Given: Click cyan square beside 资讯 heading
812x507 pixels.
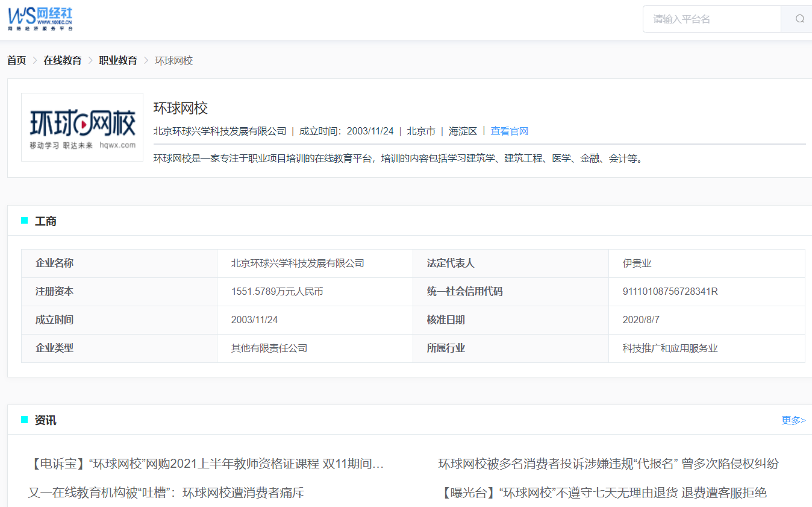Looking at the screenshot, I should point(25,420).
